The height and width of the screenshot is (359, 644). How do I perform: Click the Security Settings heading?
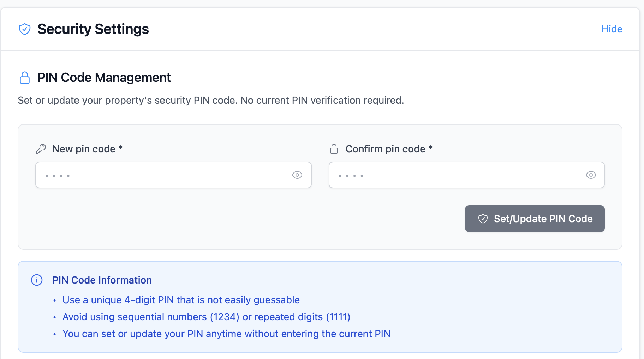93,29
